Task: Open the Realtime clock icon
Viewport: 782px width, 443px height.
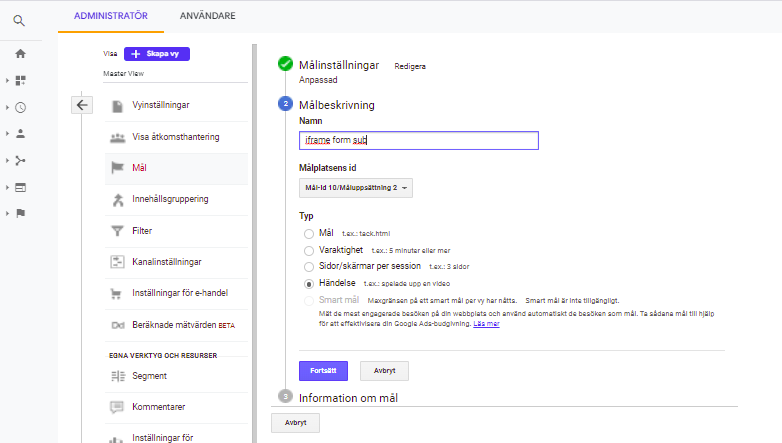Action: click(x=20, y=107)
